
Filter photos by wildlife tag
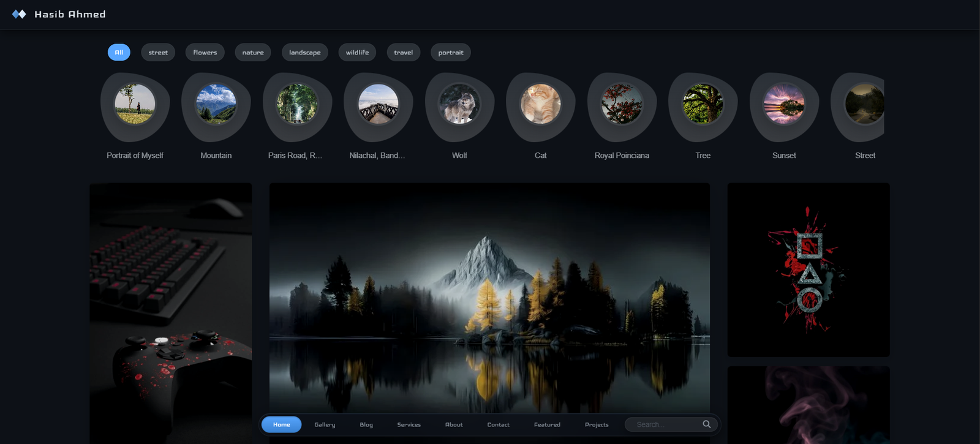pos(357,53)
